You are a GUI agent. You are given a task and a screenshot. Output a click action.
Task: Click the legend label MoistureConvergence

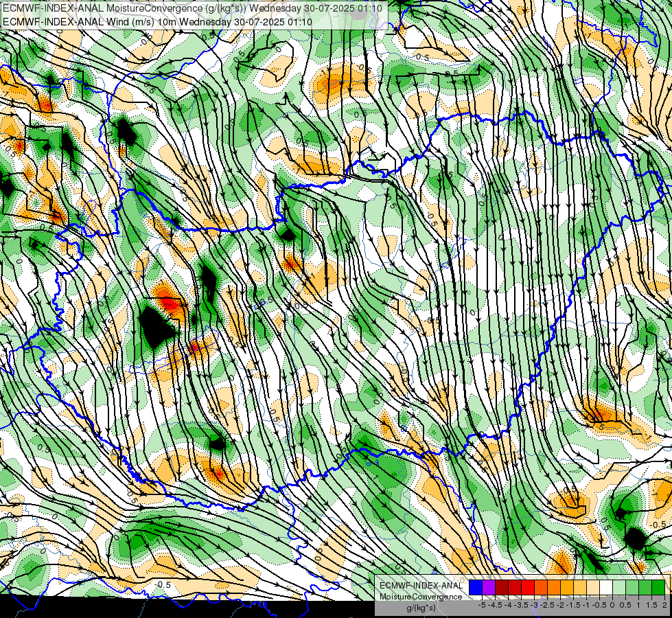421,597
